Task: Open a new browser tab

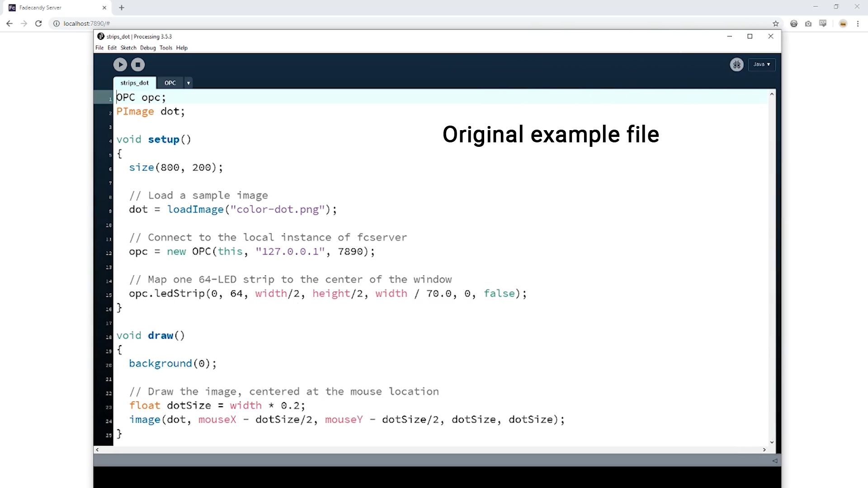Action: coord(122,8)
